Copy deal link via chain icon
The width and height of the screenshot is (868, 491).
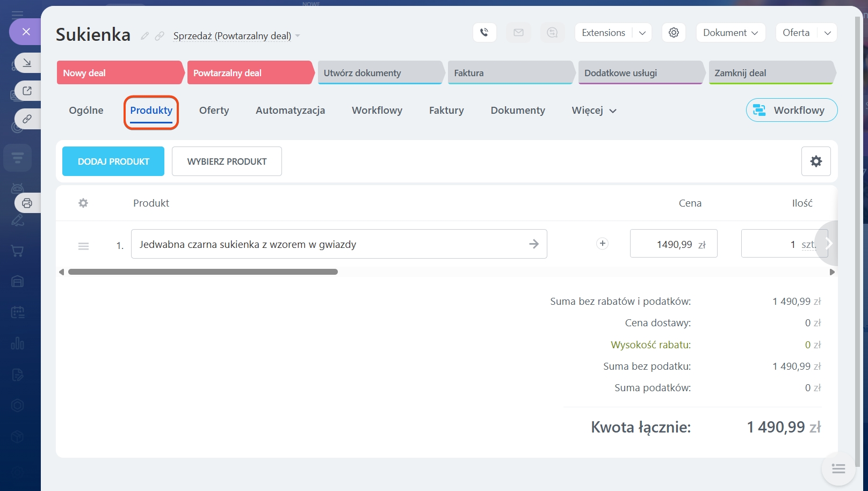coord(160,36)
